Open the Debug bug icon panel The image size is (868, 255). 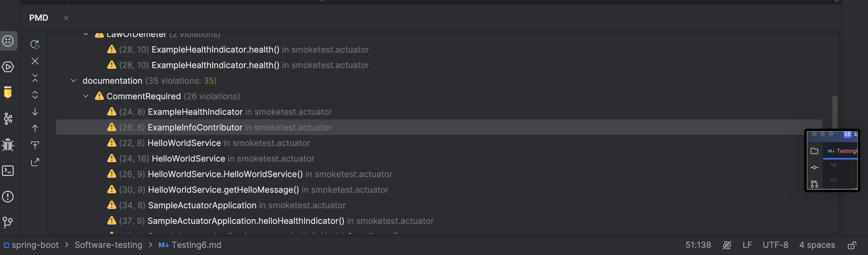point(8,145)
